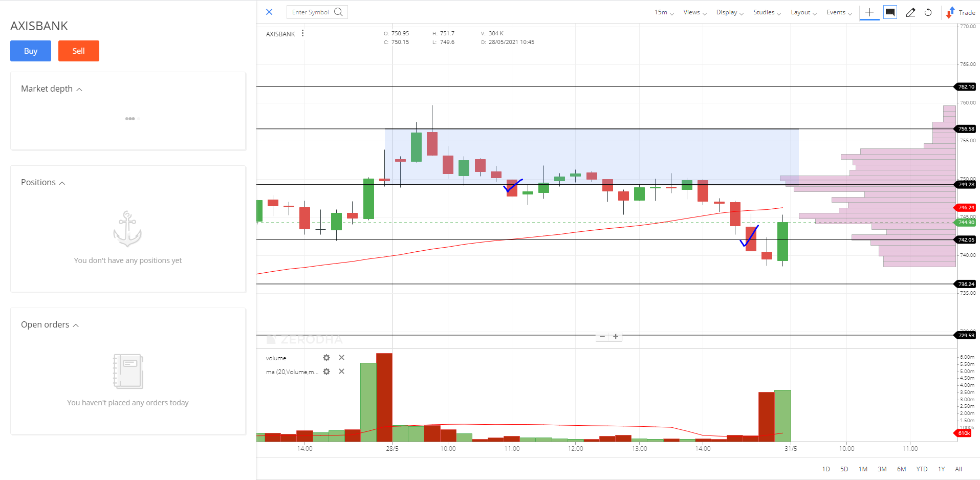Screen dimensions: 980x480
Task: Click the refresh chart icon
Action: [x=928, y=12]
